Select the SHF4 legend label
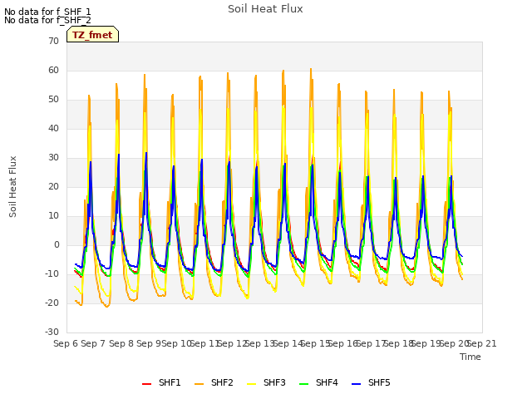532x399 pixels. tap(327, 382)
